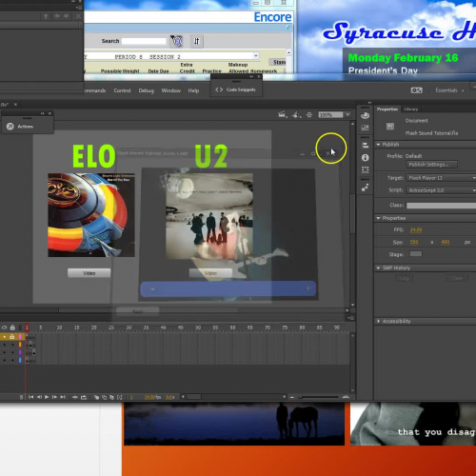Open the Help menu
The height and width of the screenshot is (476, 476).
(193, 90)
